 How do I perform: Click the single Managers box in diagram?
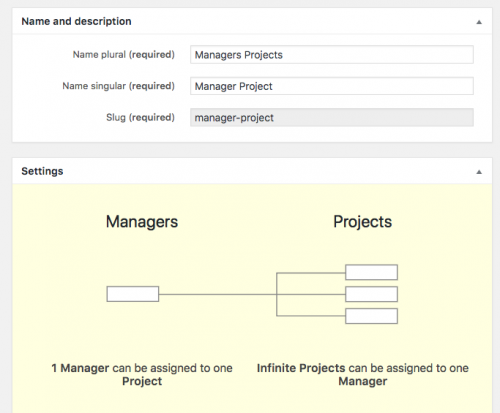[x=133, y=294]
